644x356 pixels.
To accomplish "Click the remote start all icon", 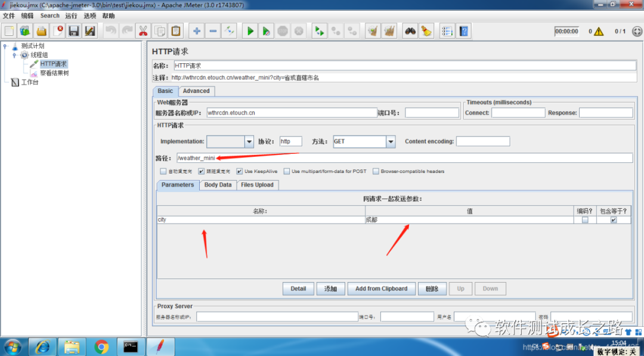I will click(319, 31).
